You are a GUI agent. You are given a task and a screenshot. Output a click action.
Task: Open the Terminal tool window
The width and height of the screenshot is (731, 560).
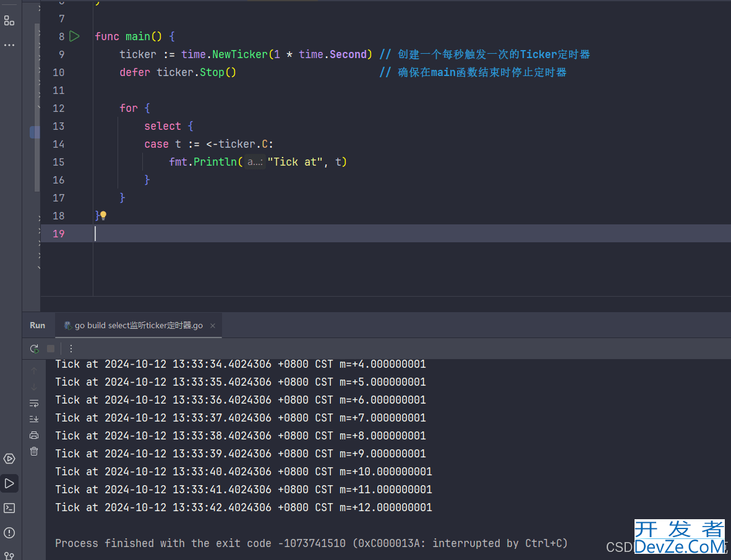9,508
